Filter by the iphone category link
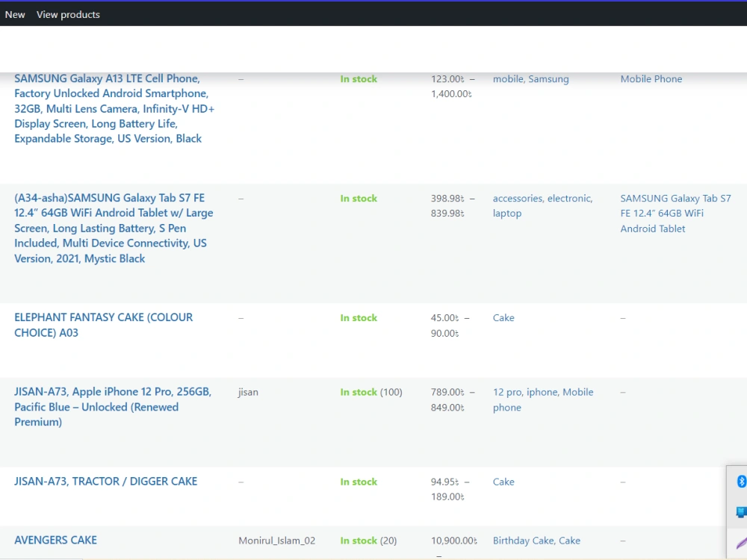 (542, 393)
